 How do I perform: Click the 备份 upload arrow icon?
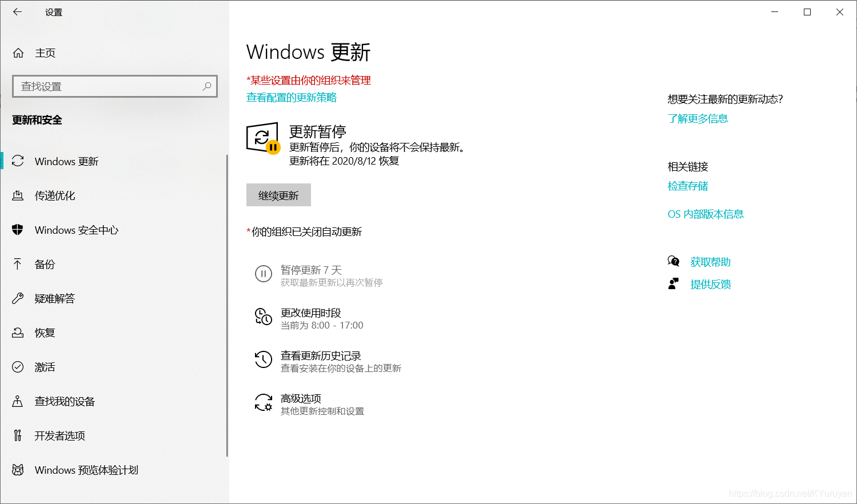pos(18,264)
